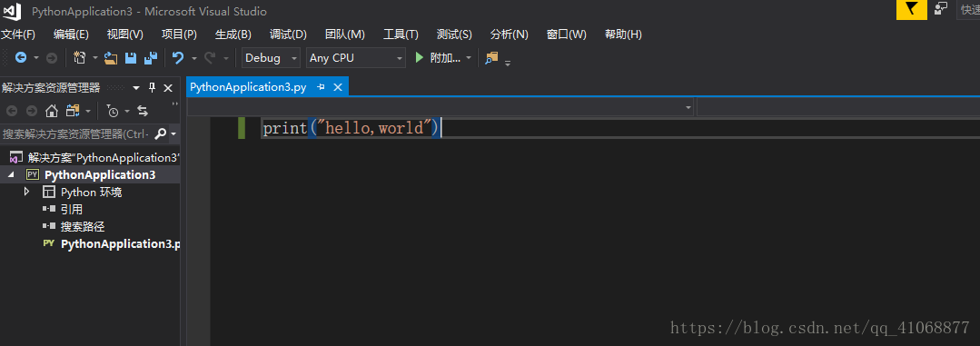Screen dimensions: 980x346
Task: Open the 文件(F) menu
Action: tap(18, 35)
